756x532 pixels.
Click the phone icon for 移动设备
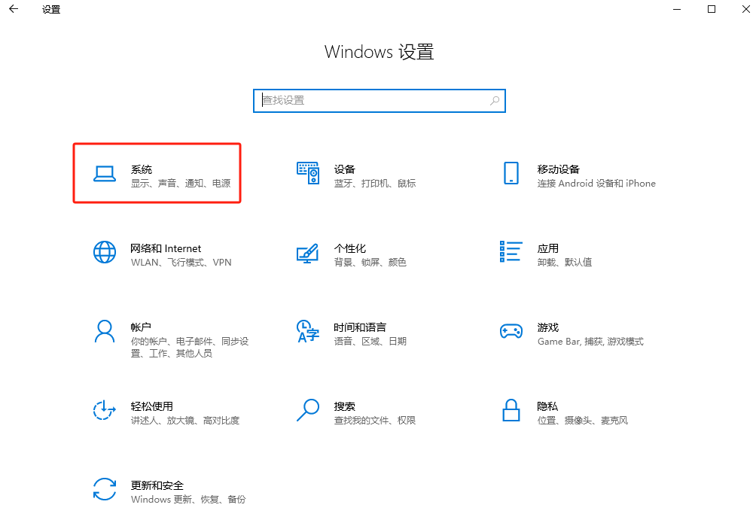[x=511, y=173]
